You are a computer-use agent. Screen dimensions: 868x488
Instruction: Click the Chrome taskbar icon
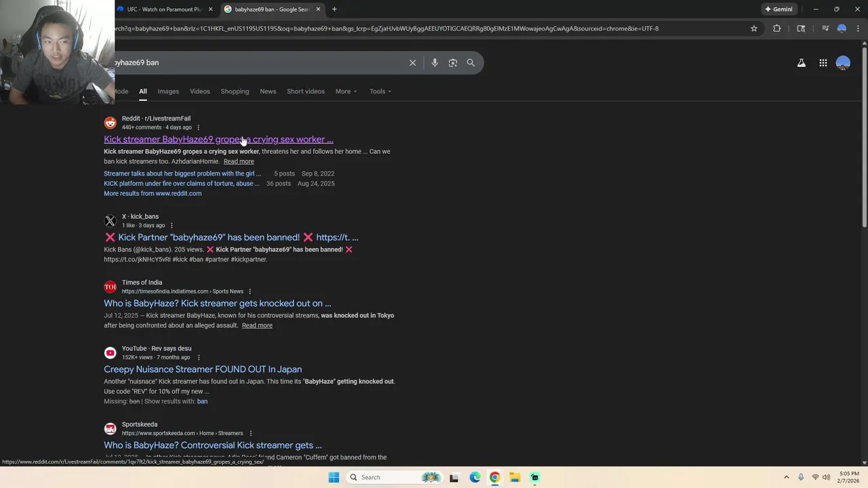point(494,477)
